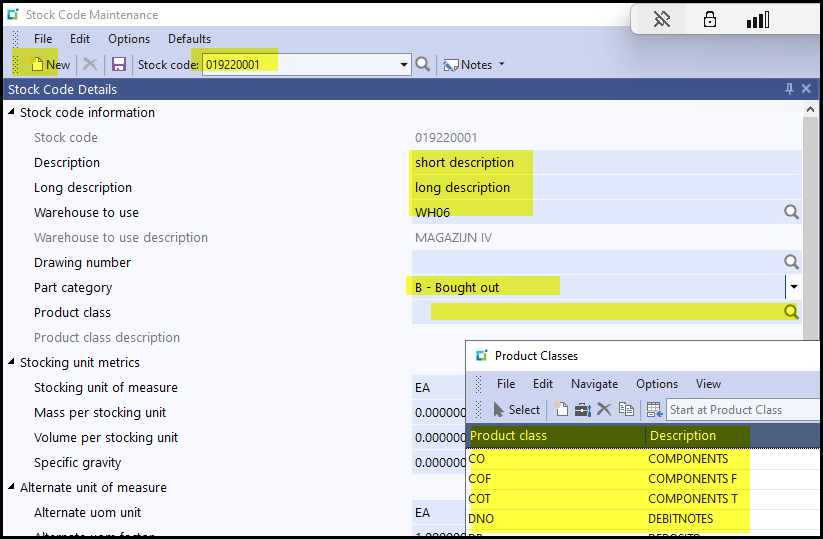Click the Save disk icon in toolbar
The width and height of the screenshot is (823, 539).
pyautogui.click(x=118, y=64)
